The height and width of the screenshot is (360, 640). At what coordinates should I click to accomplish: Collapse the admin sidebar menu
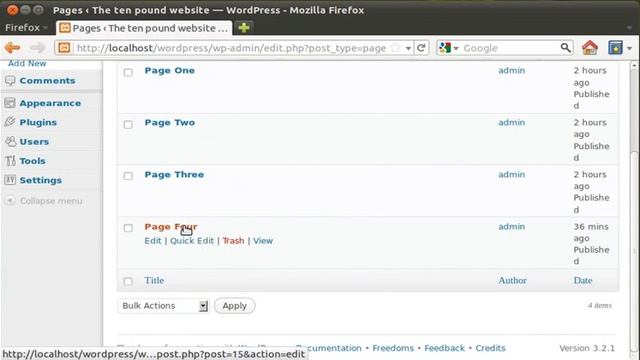(44, 200)
